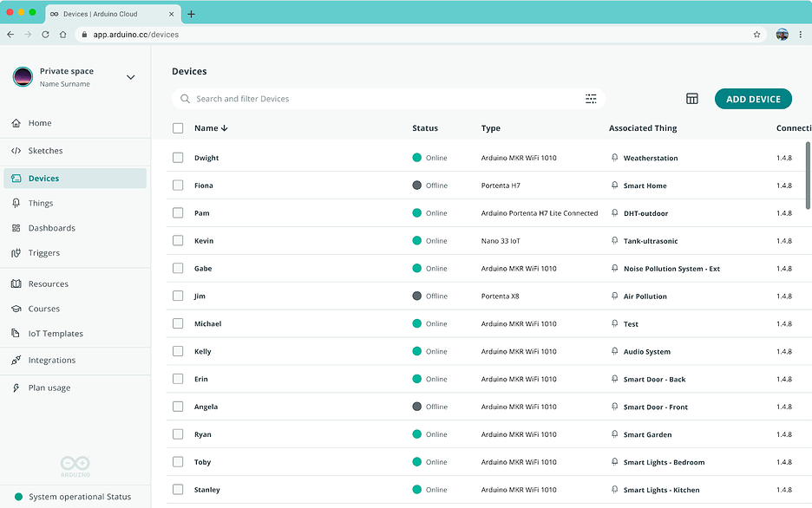Select Triggers in the sidebar
The height and width of the screenshot is (508, 812).
(45, 252)
